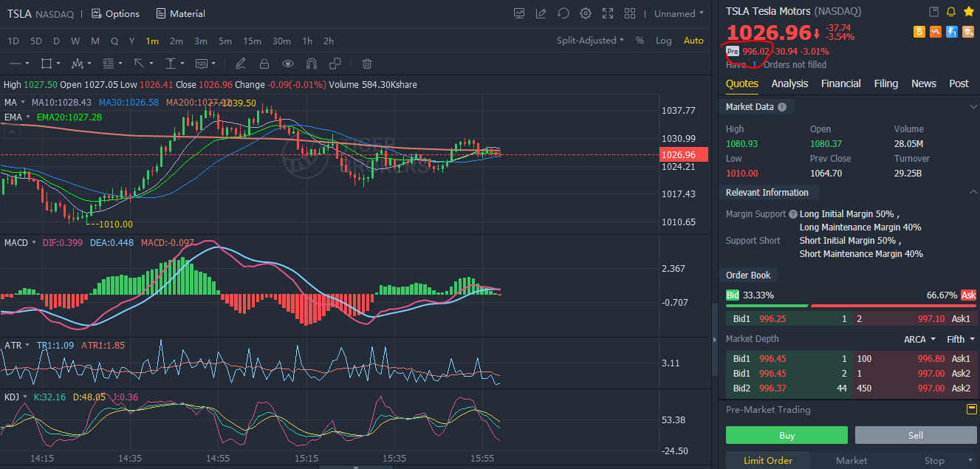The image size is (980, 469).
Task: Toggle drawings visibility with eye icon
Action: [x=287, y=64]
